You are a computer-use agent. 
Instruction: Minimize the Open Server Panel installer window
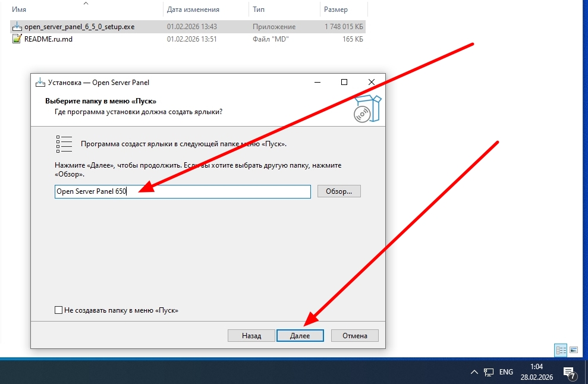(317, 82)
